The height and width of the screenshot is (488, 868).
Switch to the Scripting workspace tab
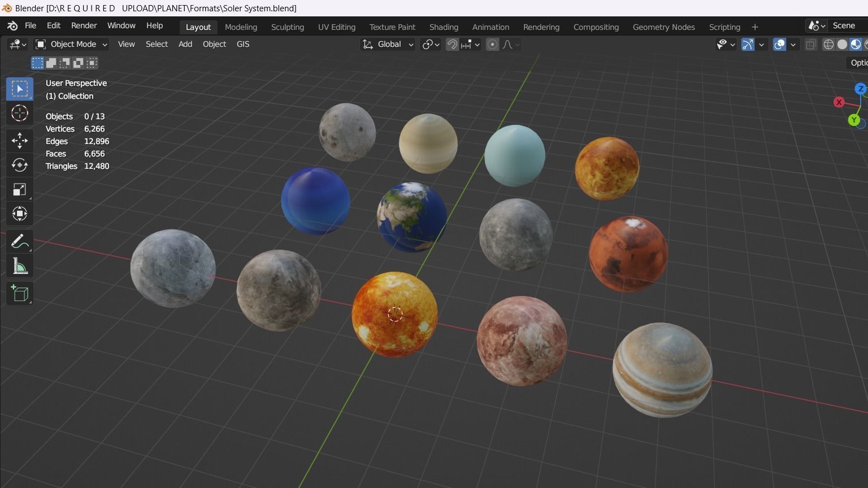[x=724, y=27]
